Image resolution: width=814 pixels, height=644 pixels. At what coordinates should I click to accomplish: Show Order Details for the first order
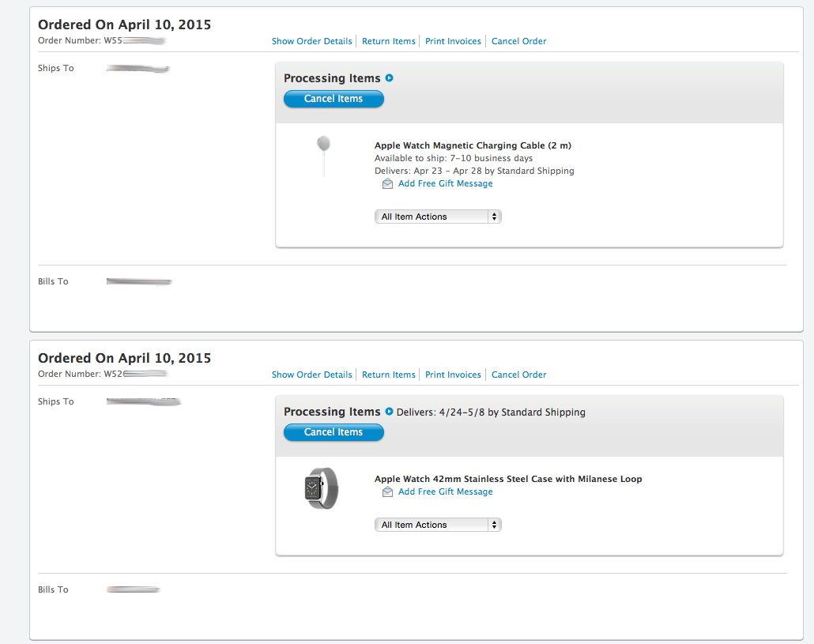click(x=311, y=41)
